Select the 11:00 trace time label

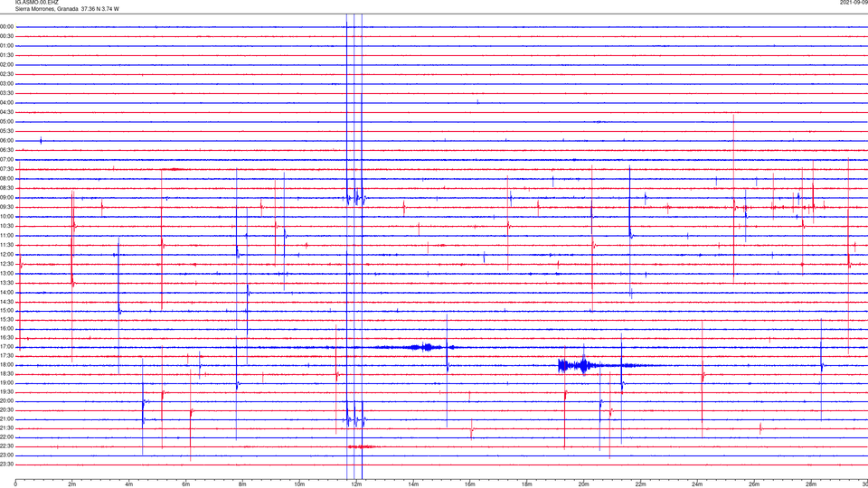pyautogui.click(x=7, y=235)
